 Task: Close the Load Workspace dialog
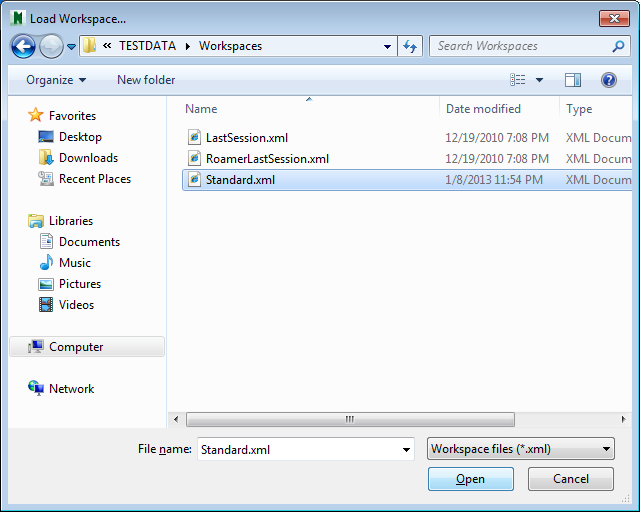click(x=614, y=18)
